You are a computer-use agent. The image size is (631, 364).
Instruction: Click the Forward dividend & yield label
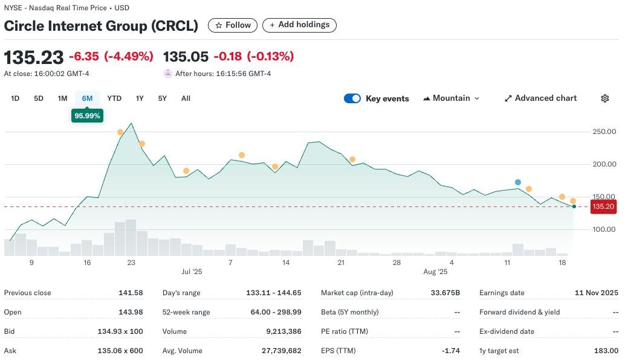pos(520,312)
